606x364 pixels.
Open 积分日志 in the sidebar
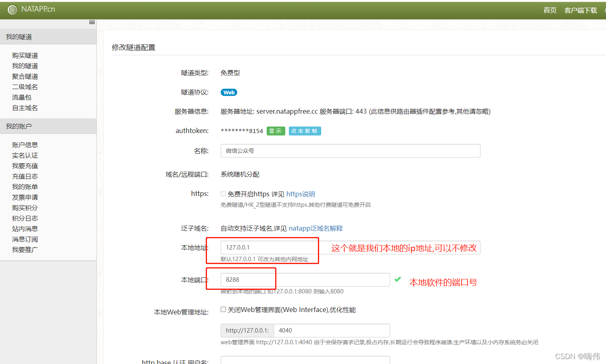pyautogui.click(x=25, y=218)
